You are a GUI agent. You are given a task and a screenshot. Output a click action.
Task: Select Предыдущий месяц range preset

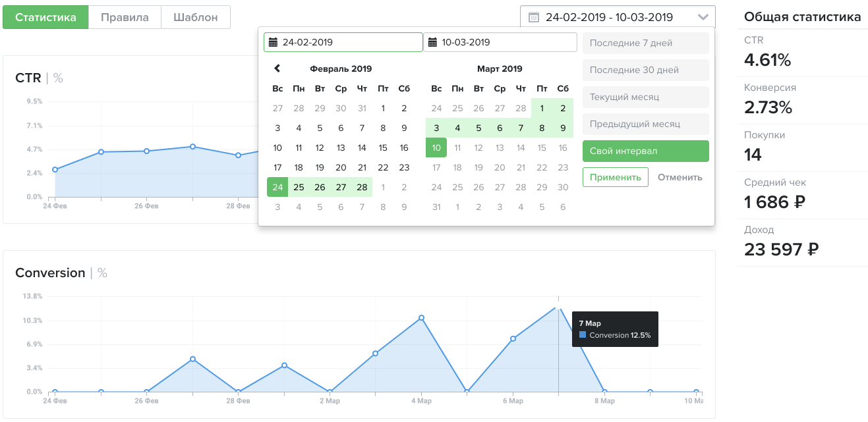(645, 124)
